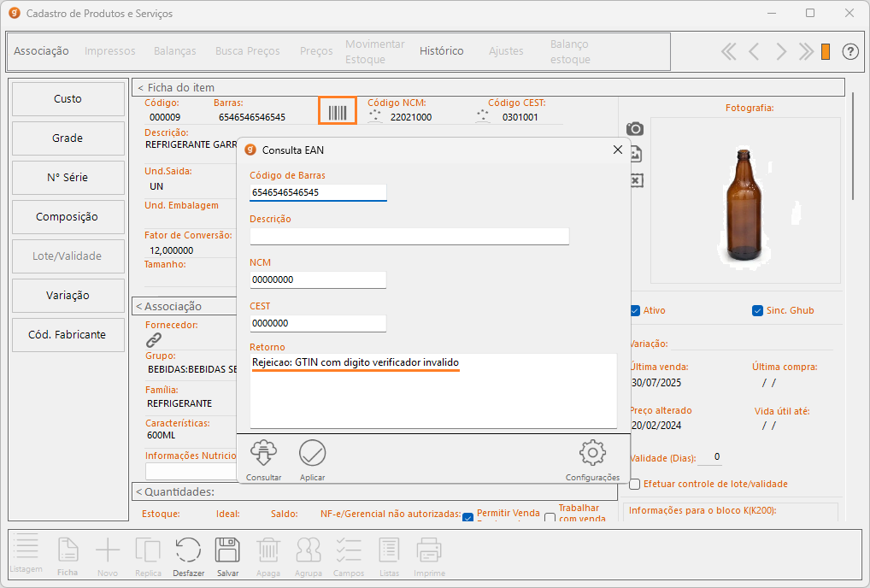Click the Salvar floppy disk icon

click(x=227, y=550)
